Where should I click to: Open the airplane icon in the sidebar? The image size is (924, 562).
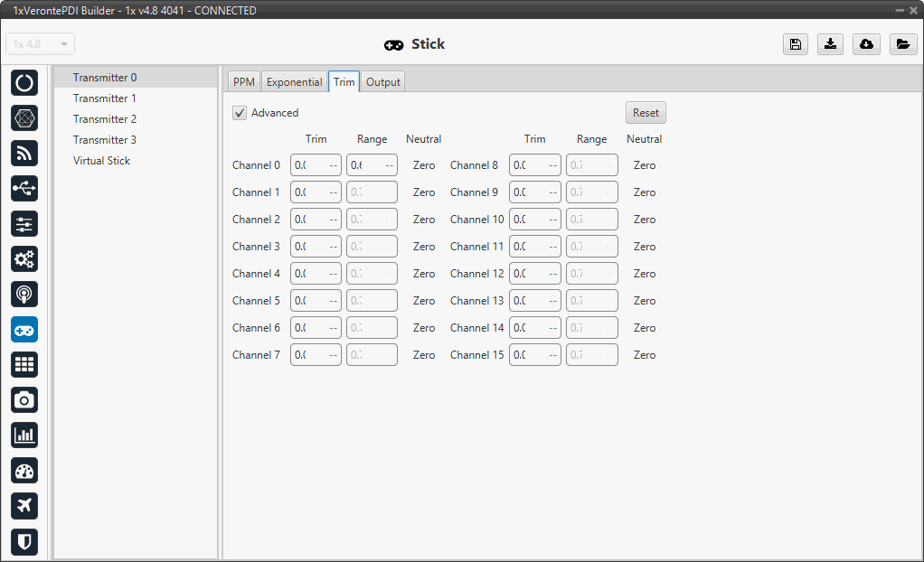point(24,505)
